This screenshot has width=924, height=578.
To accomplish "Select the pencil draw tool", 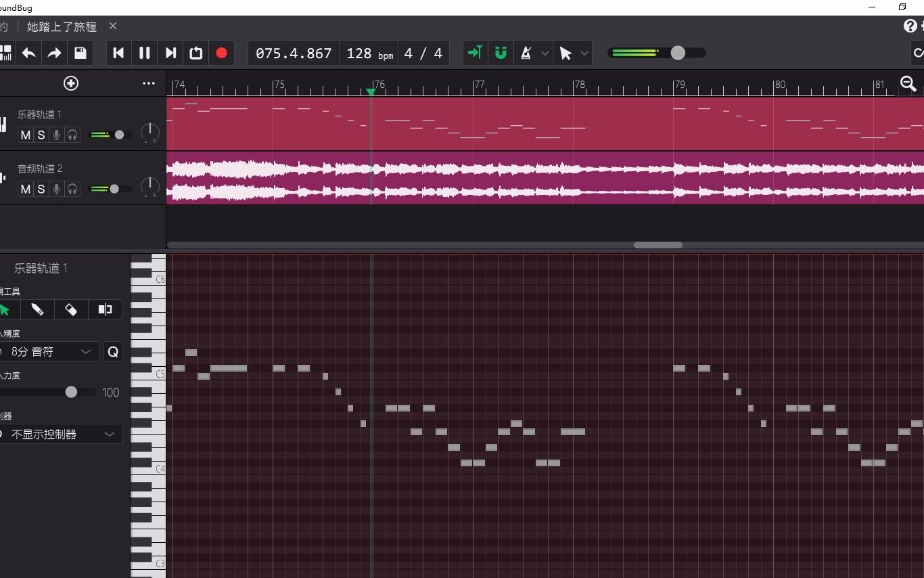I will click(x=37, y=309).
